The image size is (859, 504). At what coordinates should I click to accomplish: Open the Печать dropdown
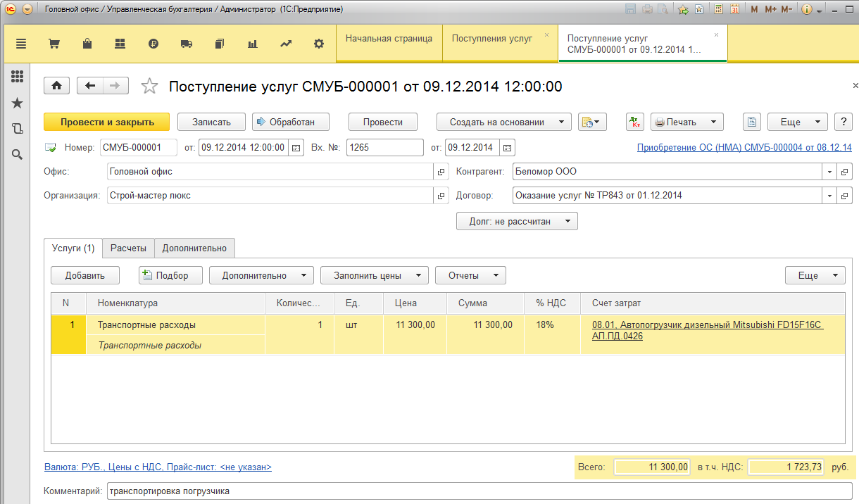(x=687, y=122)
